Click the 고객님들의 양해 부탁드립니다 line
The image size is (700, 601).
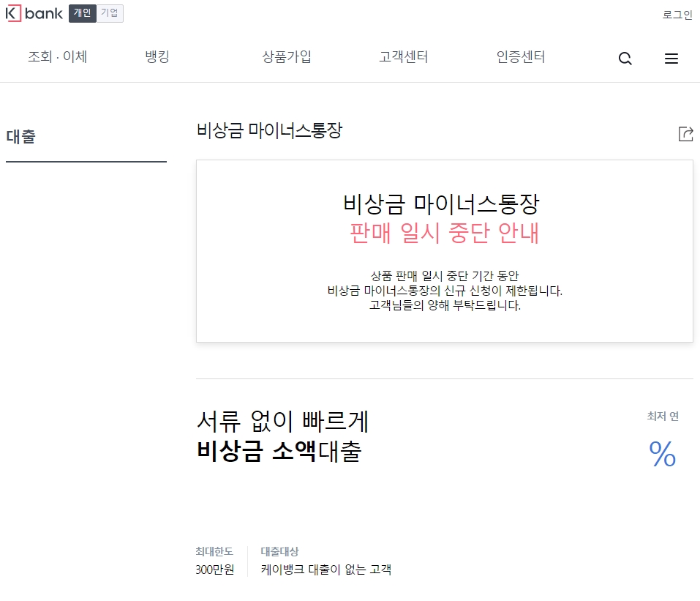click(445, 306)
